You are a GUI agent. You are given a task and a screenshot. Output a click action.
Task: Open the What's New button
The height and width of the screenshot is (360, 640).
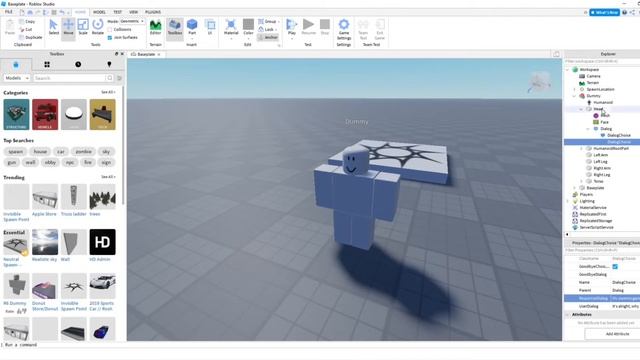tap(604, 12)
